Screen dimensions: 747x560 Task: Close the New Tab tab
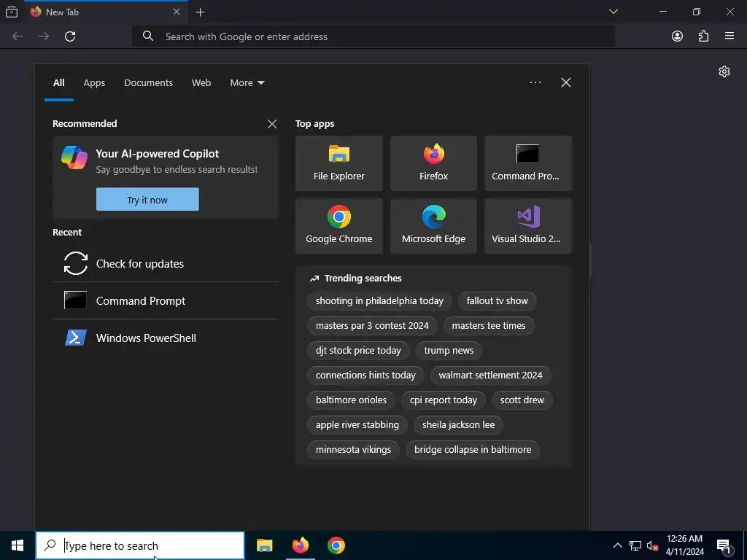177,12
